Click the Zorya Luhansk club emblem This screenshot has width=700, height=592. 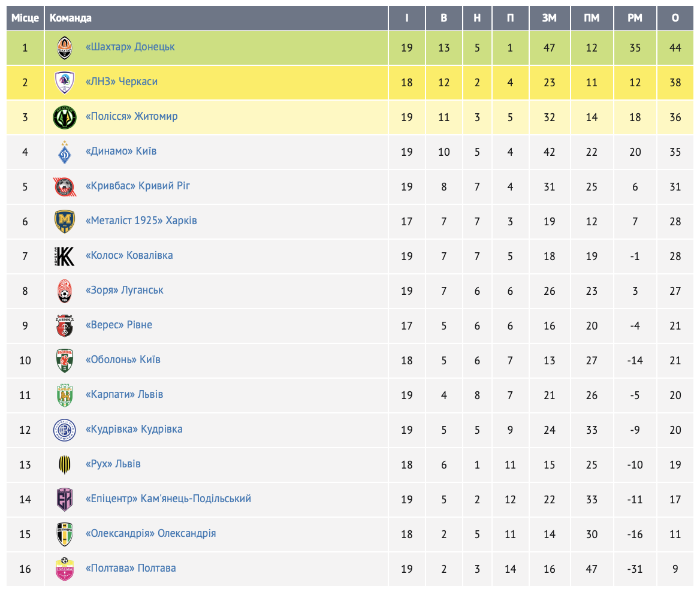point(65,291)
